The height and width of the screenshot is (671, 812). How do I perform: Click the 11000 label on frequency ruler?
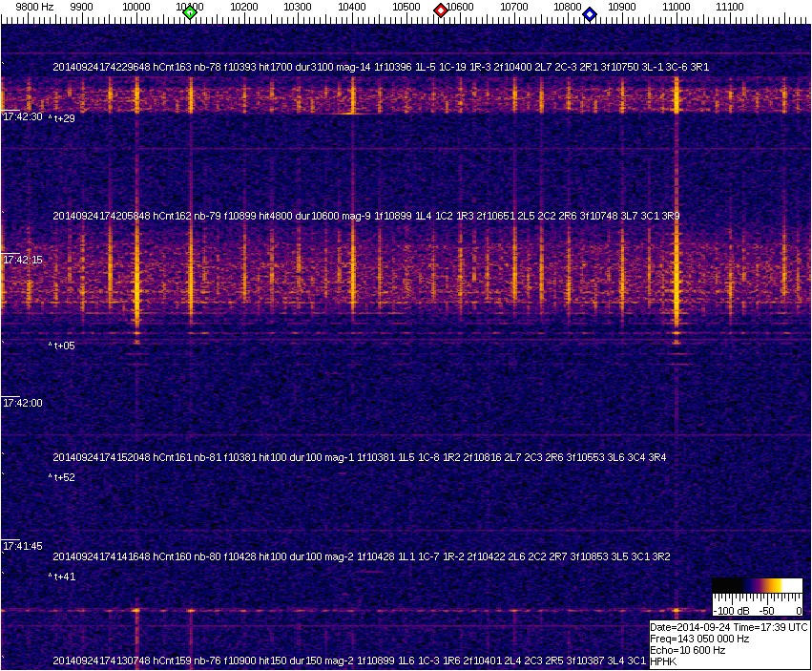click(677, 7)
